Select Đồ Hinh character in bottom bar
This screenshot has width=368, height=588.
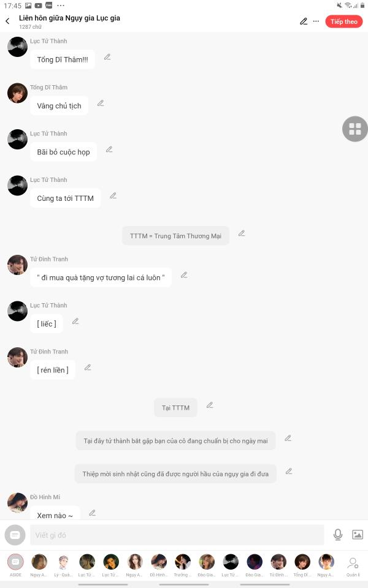tap(159, 565)
